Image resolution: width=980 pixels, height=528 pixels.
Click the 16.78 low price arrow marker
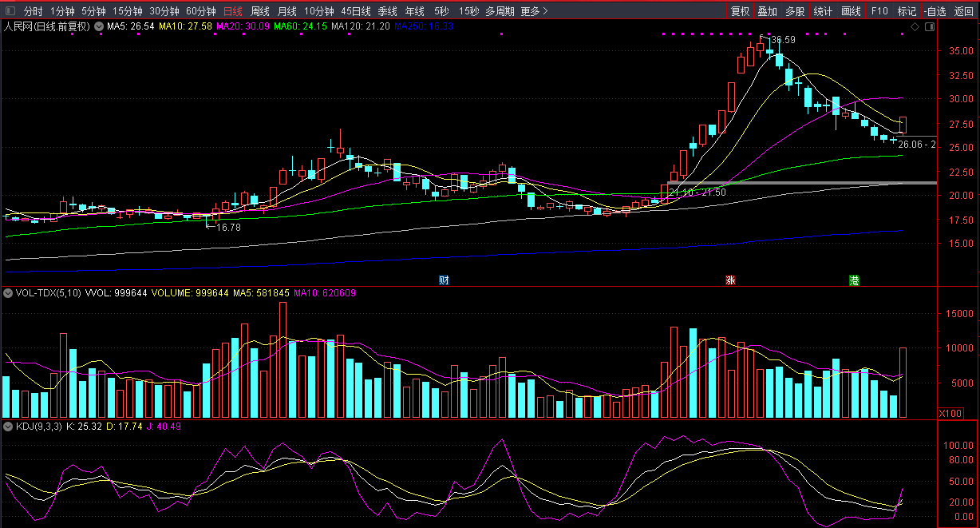click(226, 227)
